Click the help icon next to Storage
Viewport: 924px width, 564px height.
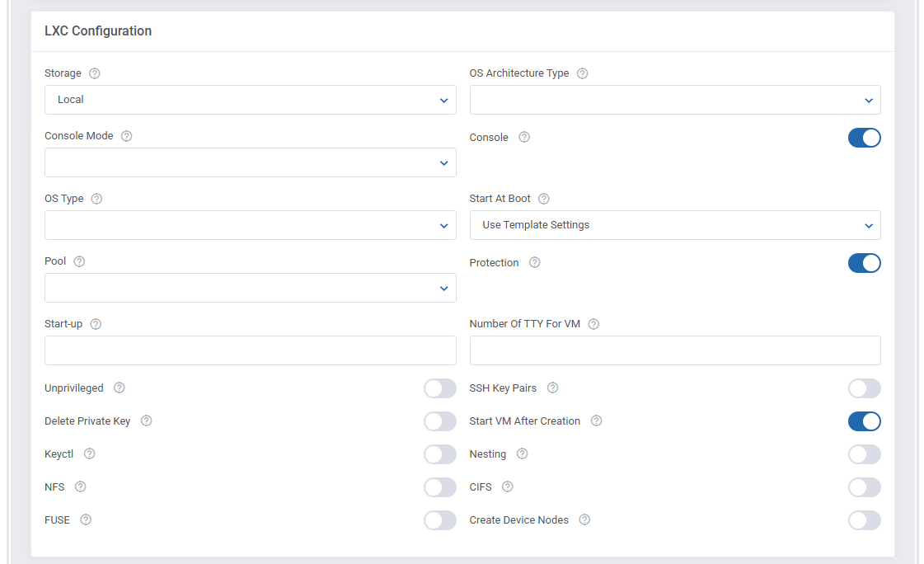pyautogui.click(x=94, y=73)
